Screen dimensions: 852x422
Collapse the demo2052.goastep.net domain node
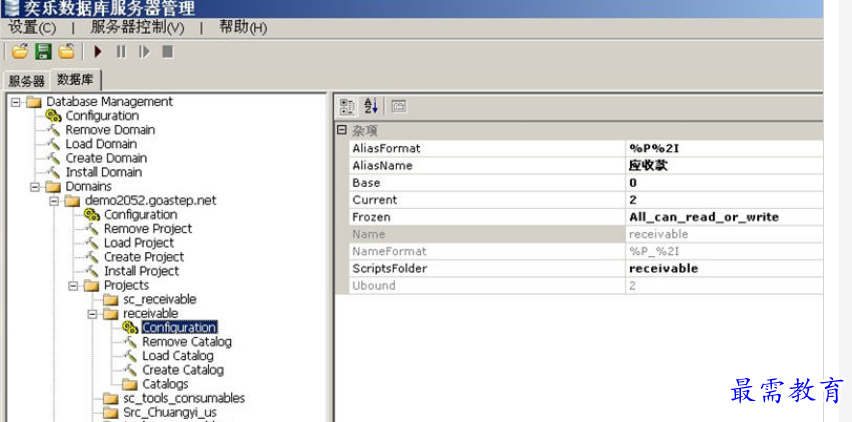pyautogui.click(x=54, y=200)
